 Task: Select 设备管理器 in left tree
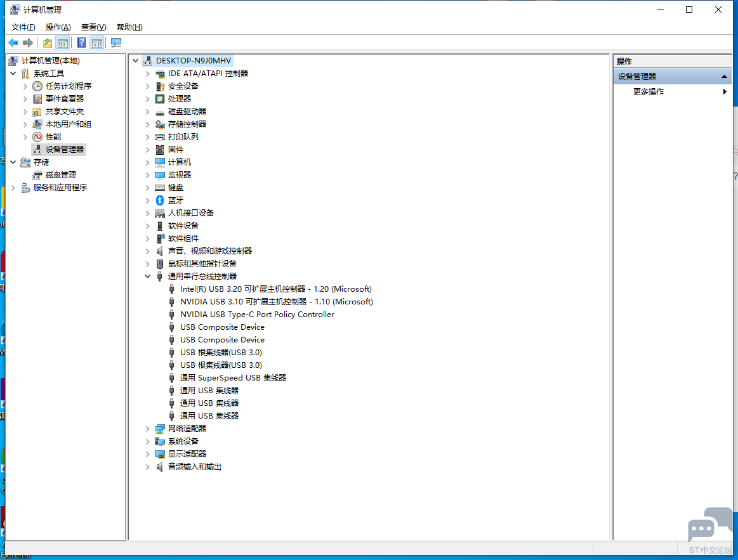(65, 150)
